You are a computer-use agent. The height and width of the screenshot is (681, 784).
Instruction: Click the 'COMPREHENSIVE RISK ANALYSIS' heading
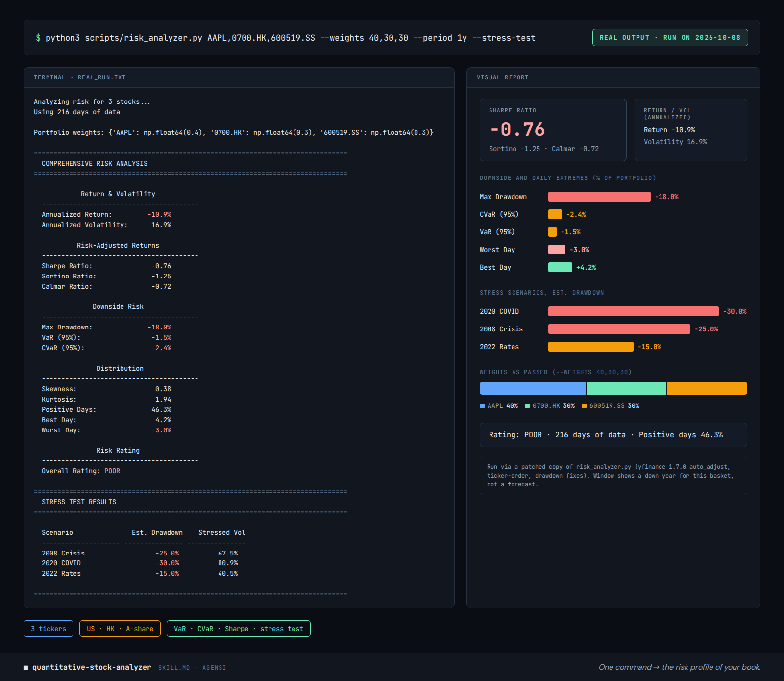(x=95, y=163)
